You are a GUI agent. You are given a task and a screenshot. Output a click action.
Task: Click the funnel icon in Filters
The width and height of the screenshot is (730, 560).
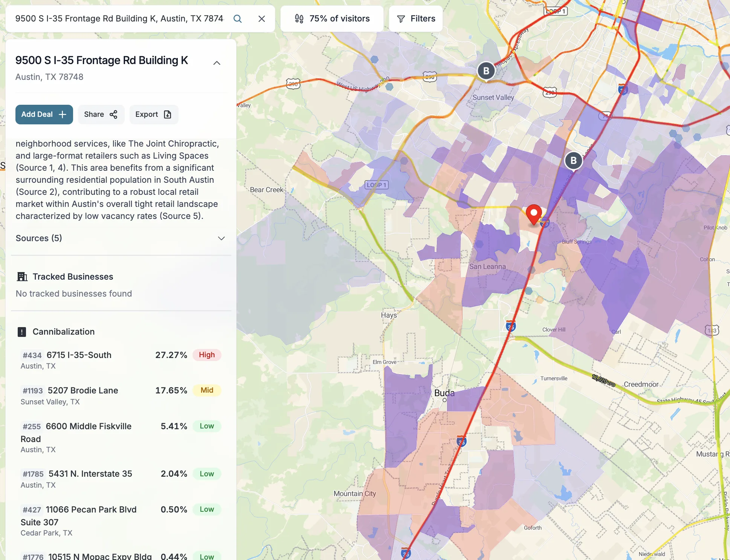click(401, 19)
